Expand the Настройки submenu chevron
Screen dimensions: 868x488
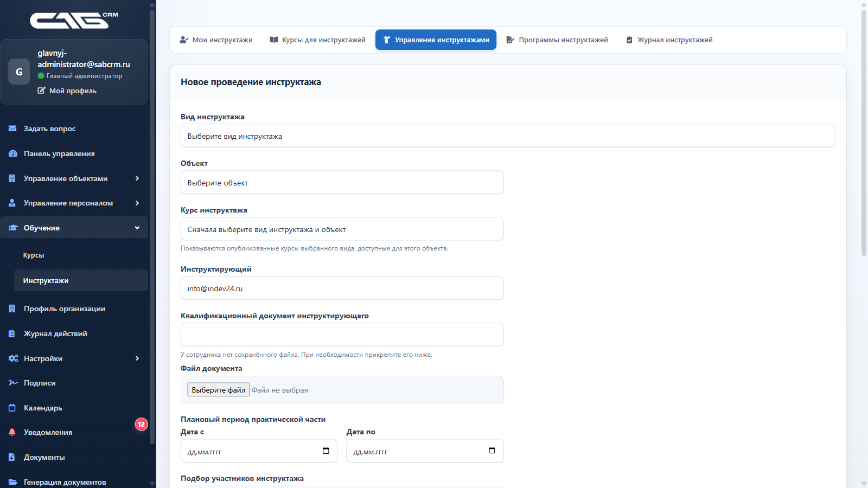point(137,358)
